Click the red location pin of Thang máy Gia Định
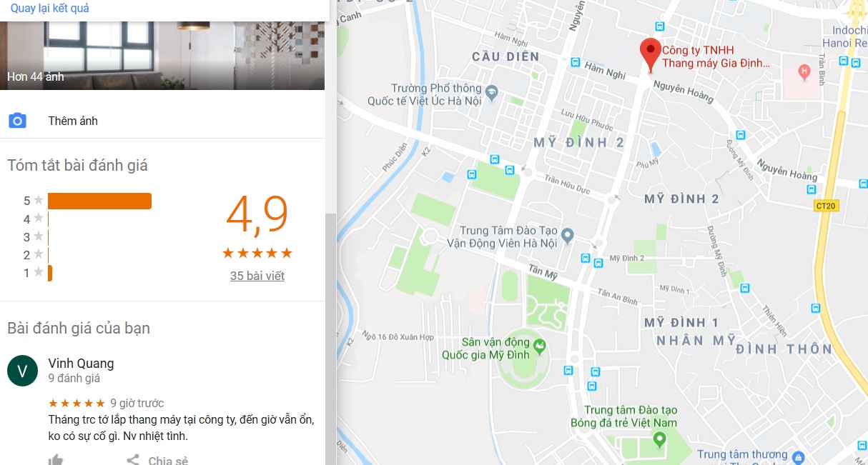 click(650, 55)
